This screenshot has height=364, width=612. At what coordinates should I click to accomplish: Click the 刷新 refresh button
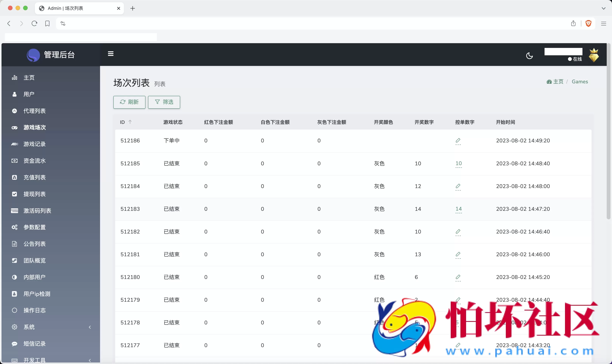[x=129, y=102]
